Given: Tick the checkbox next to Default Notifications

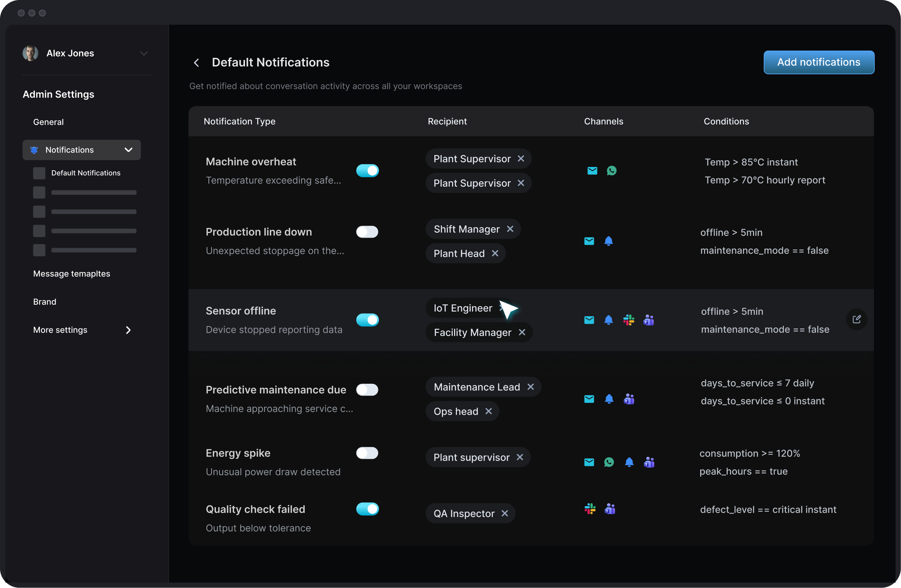Looking at the screenshot, I should coord(39,173).
